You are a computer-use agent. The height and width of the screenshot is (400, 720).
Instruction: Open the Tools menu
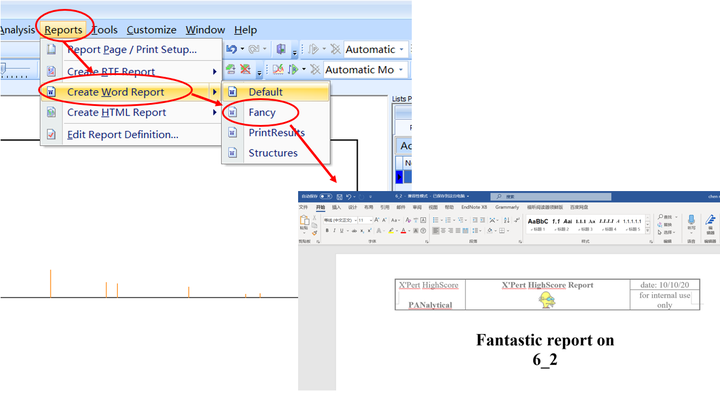[x=105, y=30]
